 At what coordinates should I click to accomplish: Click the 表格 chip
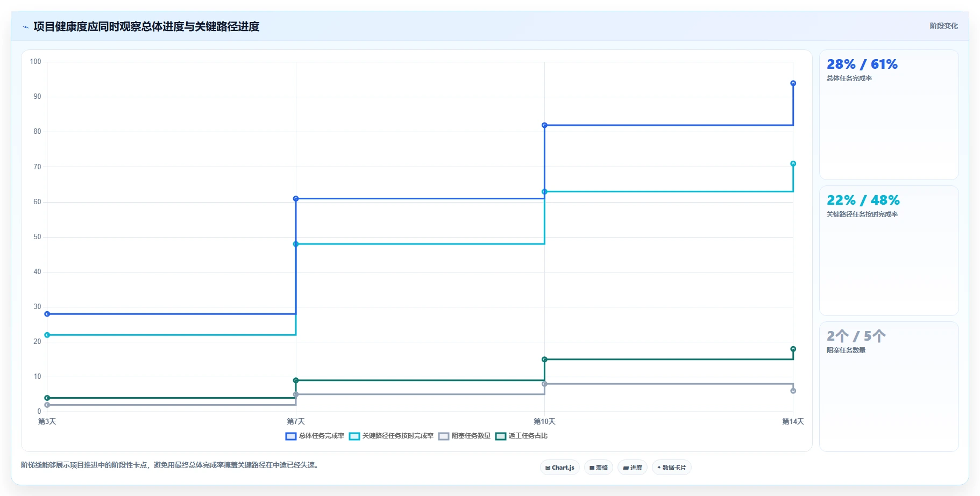(598, 468)
